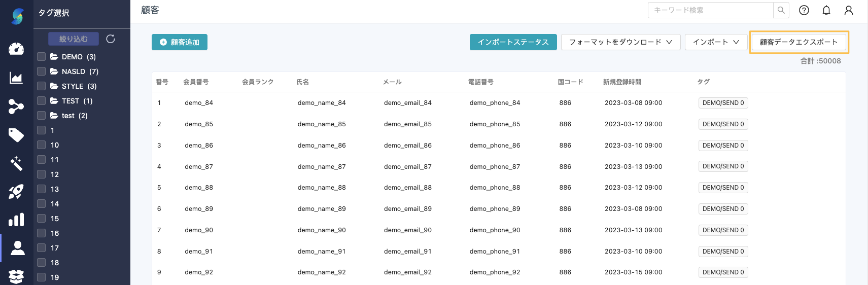This screenshot has height=285, width=868.
Task: Open the magic wand icon
Action: click(x=16, y=163)
